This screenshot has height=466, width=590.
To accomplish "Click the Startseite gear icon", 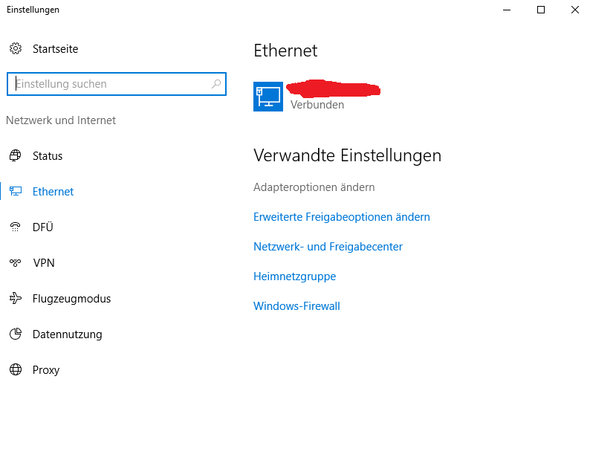I will pos(15,49).
